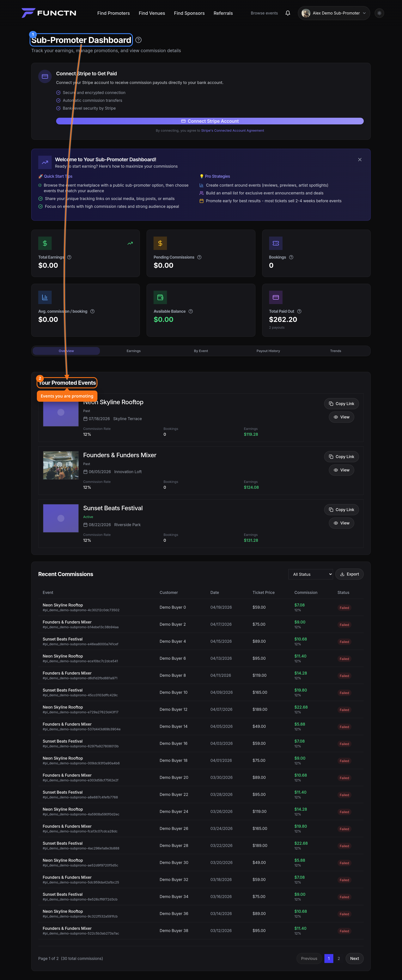Click calendar icon next to 06/05/2026

point(85,472)
